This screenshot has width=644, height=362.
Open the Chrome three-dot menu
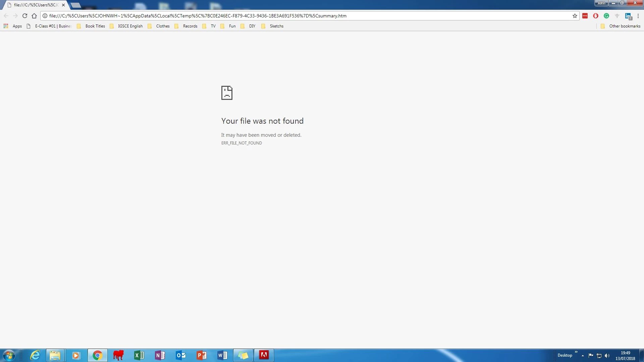pos(638,16)
